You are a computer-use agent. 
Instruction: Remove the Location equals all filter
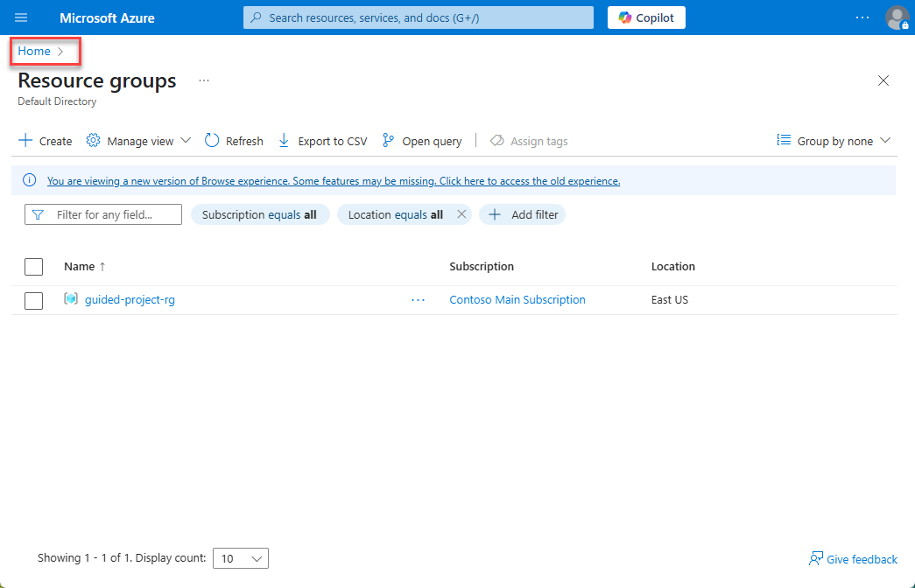coord(461,214)
